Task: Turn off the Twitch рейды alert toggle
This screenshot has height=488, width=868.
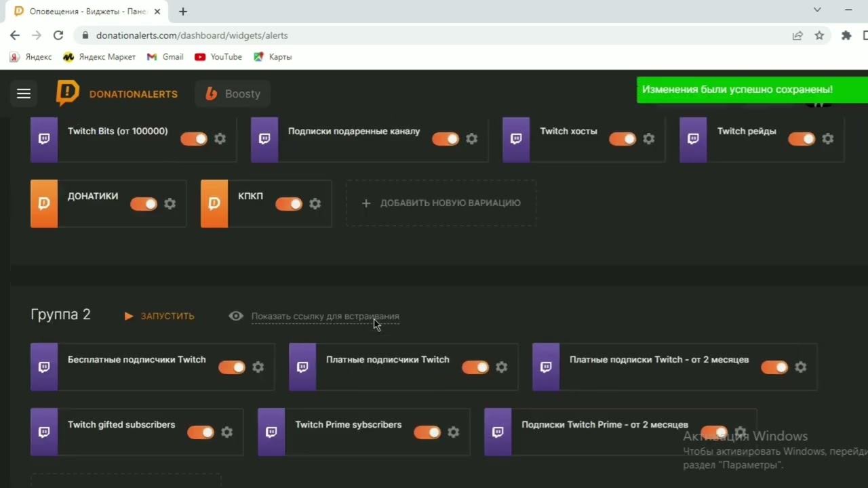Action: [x=802, y=139]
